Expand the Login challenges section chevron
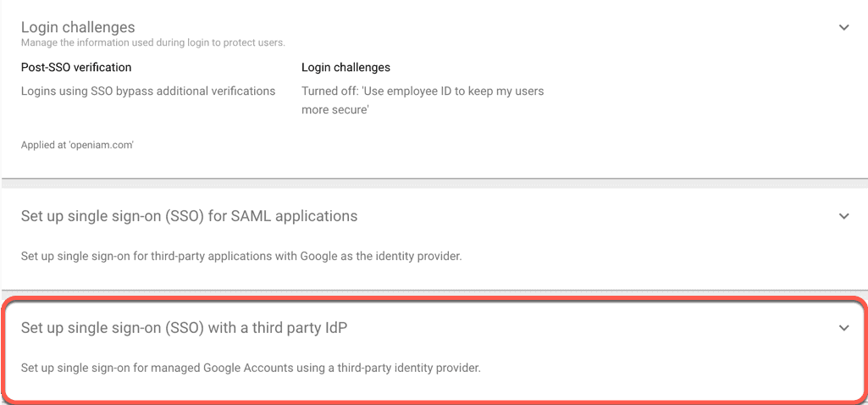 pyautogui.click(x=843, y=27)
